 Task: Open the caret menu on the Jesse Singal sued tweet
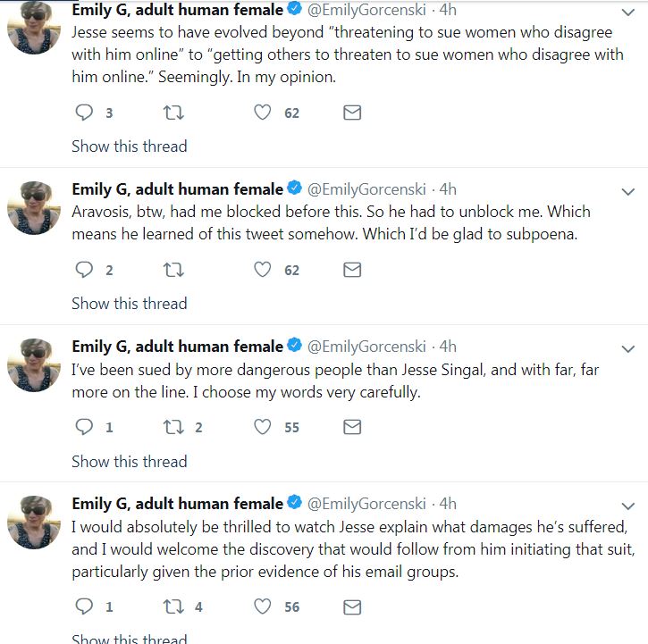[627, 348]
